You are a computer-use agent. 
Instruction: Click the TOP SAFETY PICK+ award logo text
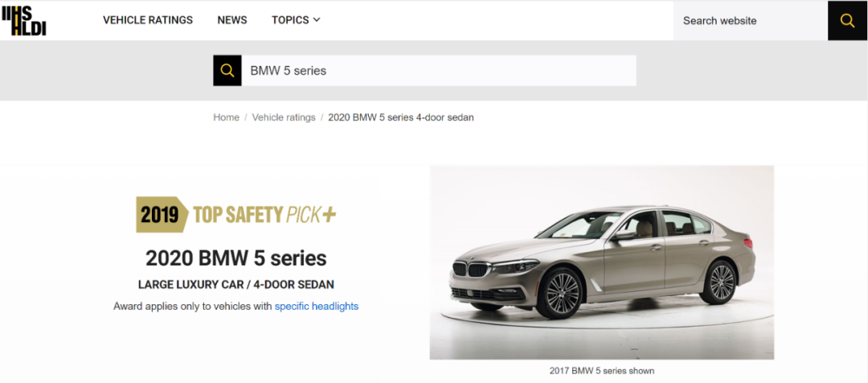coord(264,215)
